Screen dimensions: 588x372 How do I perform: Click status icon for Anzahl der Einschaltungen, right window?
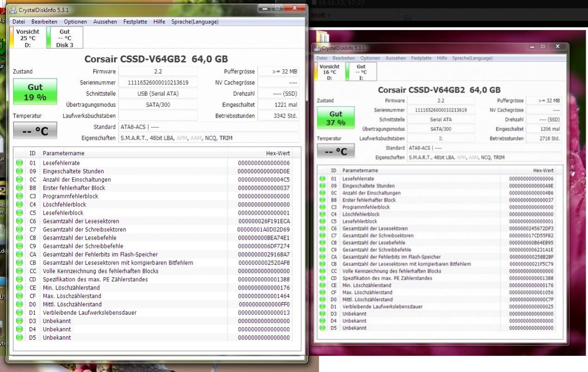point(322,193)
